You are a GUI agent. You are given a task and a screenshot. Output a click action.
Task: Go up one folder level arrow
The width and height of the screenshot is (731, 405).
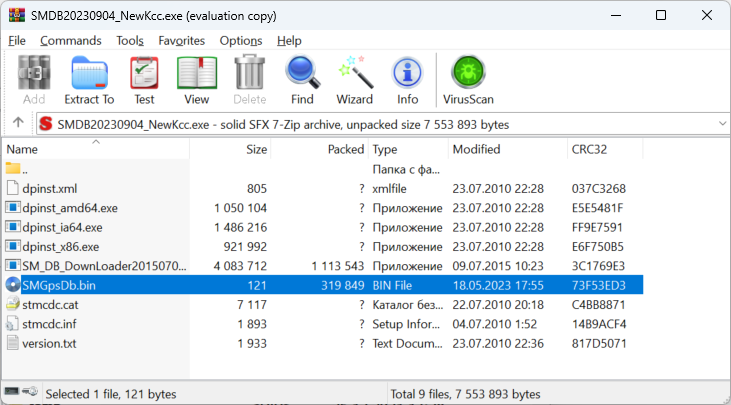click(18, 123)
